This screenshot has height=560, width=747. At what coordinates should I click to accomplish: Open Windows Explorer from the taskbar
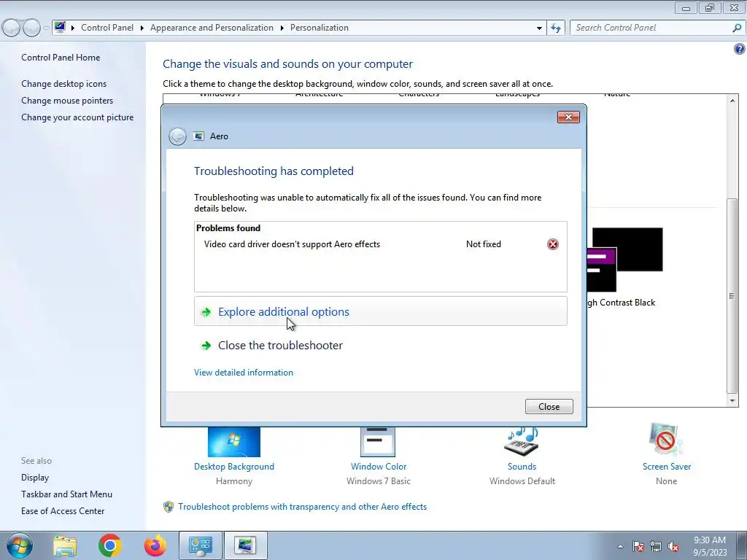pos(65,545)
